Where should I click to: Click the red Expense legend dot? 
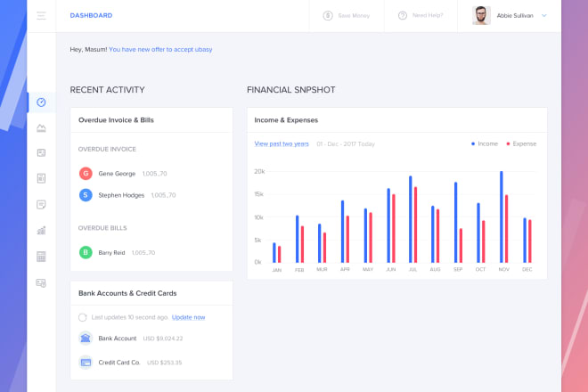coord(508,143)
